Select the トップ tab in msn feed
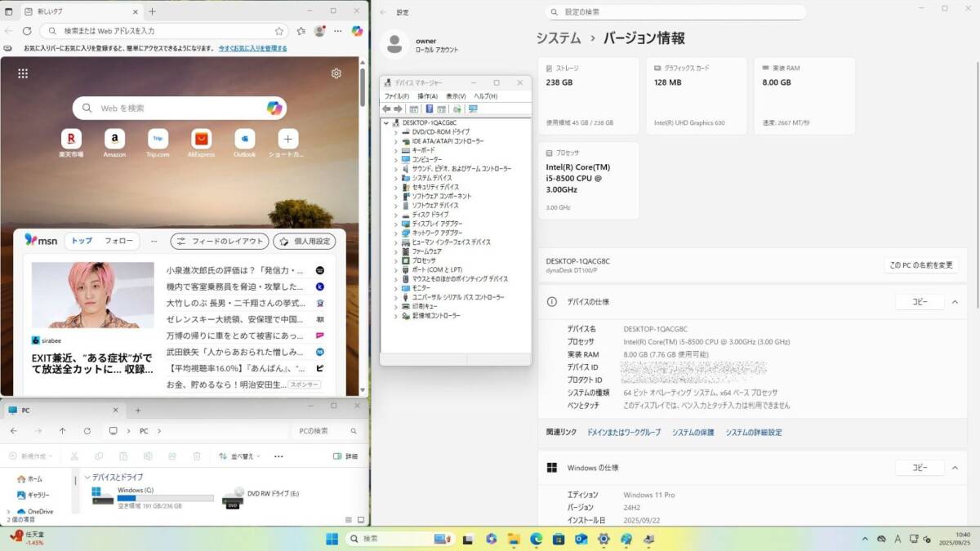980x551 pixels. pyautogui.click(x=82, y=241)
